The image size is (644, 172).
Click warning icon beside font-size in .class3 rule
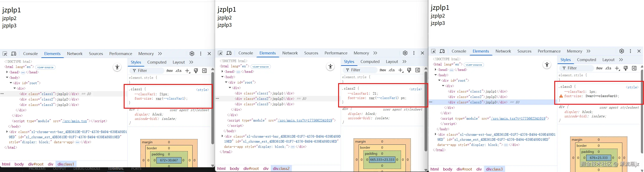point(561,96)
